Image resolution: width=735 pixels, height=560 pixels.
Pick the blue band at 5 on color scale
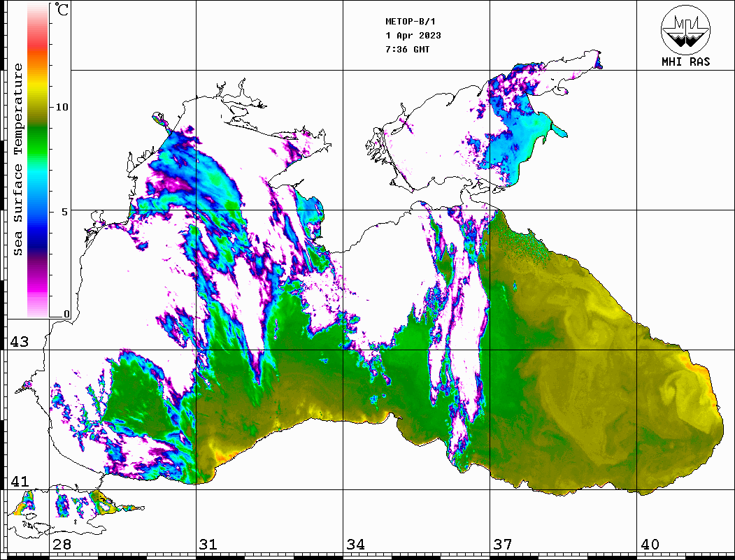tap(38, 211)
